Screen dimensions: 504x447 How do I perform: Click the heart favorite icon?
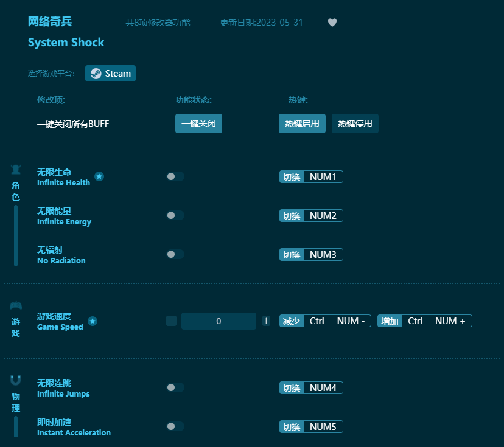(332, 23)
